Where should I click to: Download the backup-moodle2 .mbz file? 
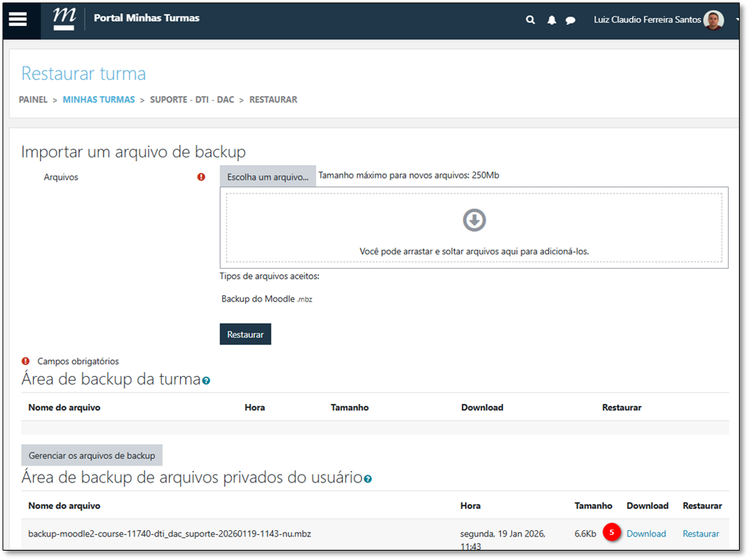pos(646,533)
